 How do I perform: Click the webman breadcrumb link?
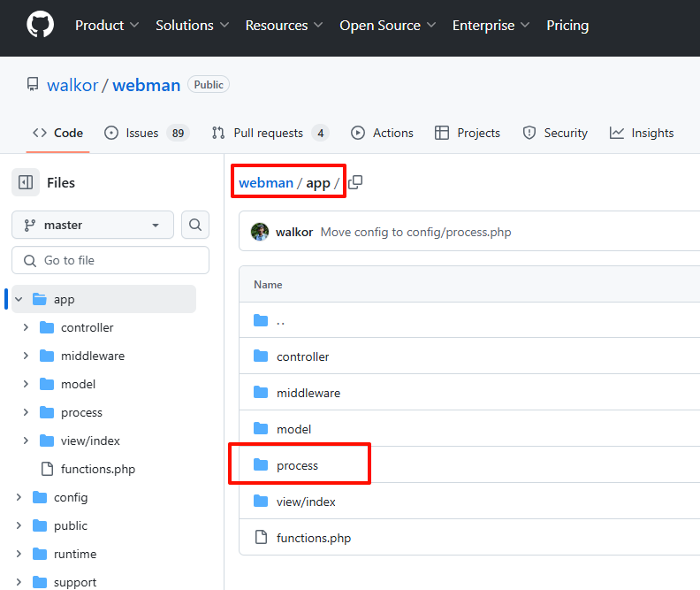click(266, 183)
